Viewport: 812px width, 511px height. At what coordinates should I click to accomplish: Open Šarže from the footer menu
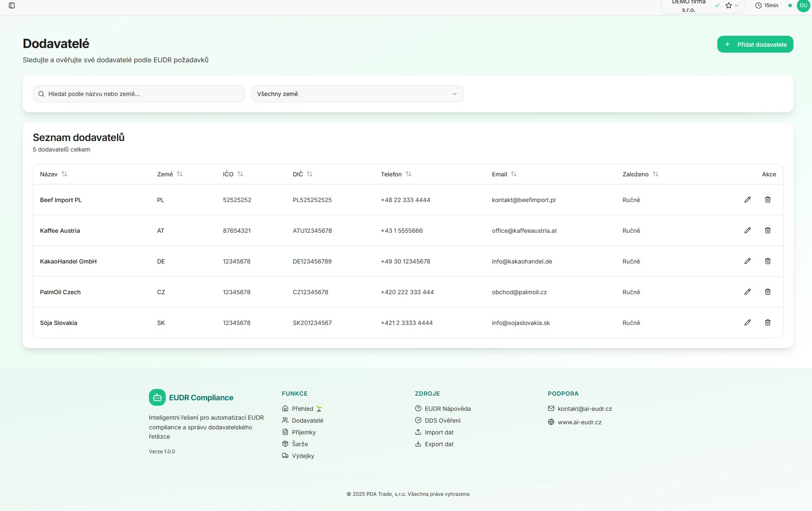[300, 444]
